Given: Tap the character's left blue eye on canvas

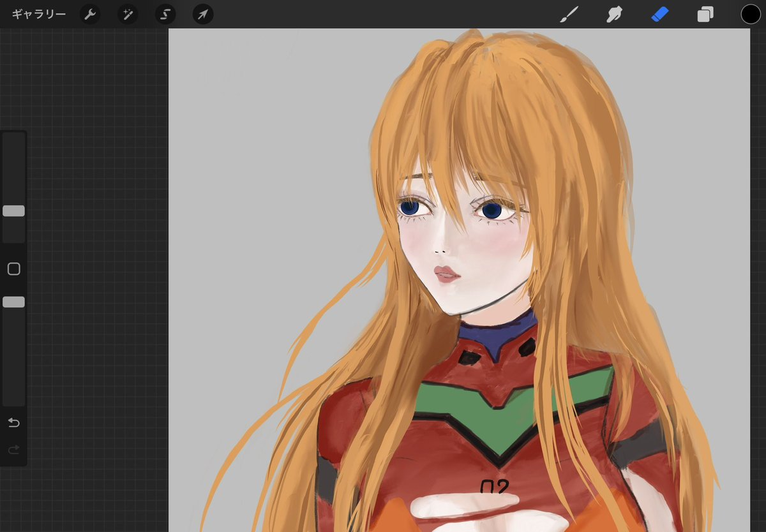Looking at the screenshot, I should (x=409, y=207).
